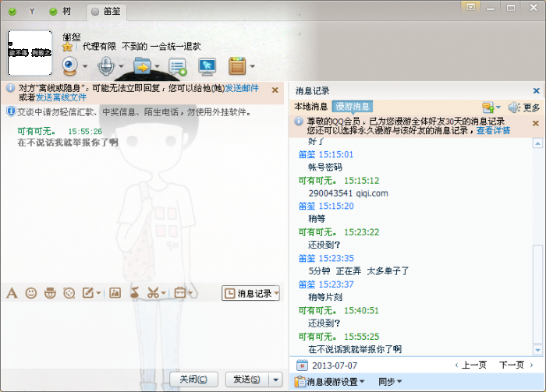Select the 笛笙 chat tab
Image resolution: width=546 pixels, height=392 pixels.
pos(106,12)
